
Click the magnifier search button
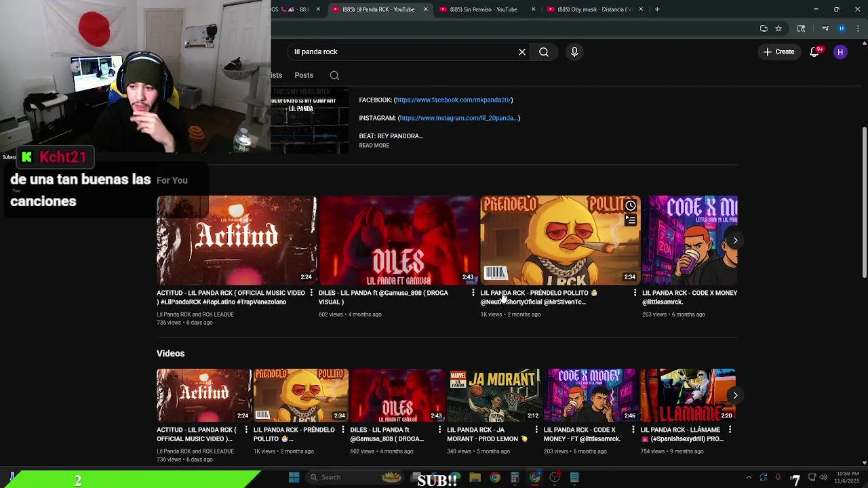544,52
